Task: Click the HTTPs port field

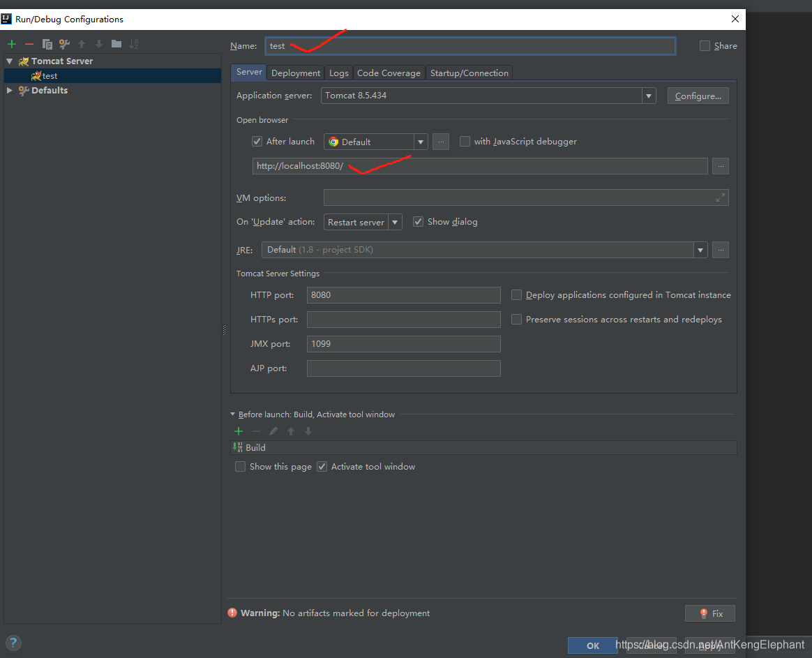Action: click(403, 319)
